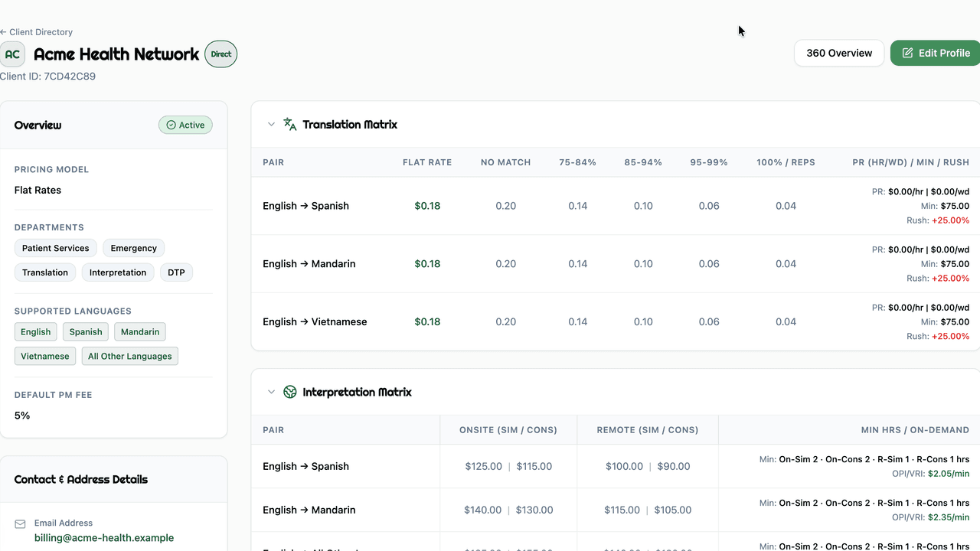This screenshot has width=980, height=551.
Task: Open billing@acme-health.example email link
Action: 104,538
